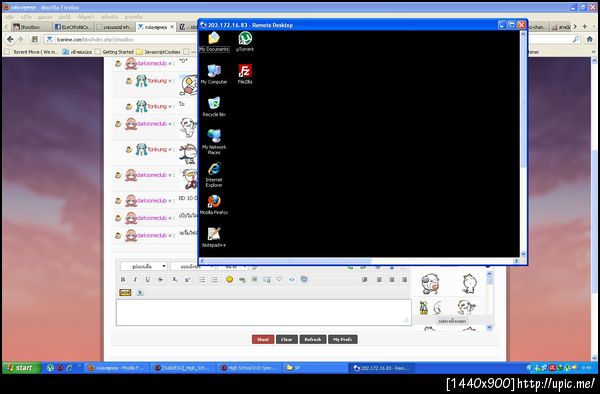Viewport: 600px width, 394px height.
Task: Toggle italic formatting in shoutbox editor
Action: click(x=135, y=280)
